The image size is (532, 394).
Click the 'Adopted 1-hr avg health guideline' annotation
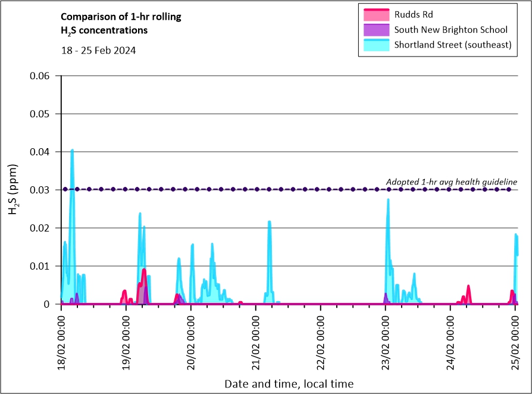point(451,182)
